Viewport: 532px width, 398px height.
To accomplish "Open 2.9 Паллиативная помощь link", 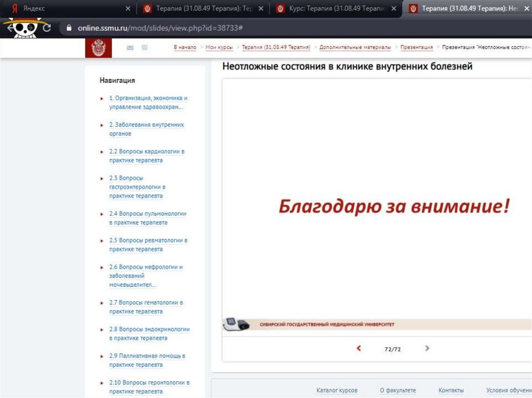I will (x=147, y=360).
